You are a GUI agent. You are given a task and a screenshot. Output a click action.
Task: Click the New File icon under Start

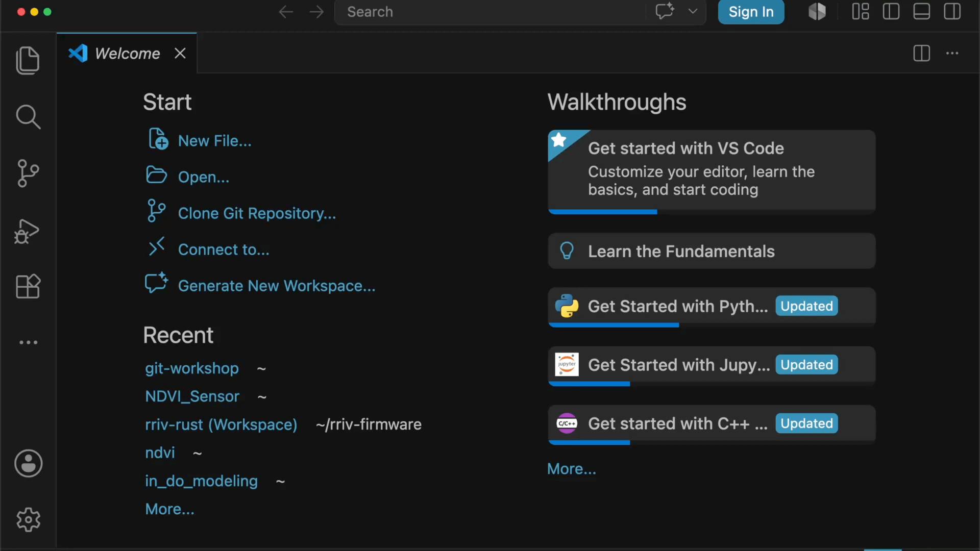(x=158, y=139)
